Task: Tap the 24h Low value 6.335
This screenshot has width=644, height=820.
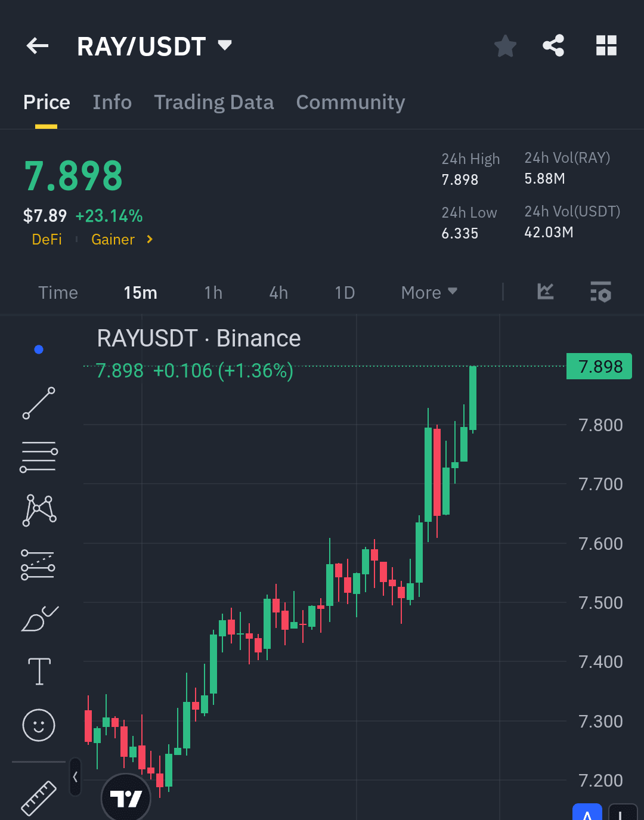Action: coord(460,233)
